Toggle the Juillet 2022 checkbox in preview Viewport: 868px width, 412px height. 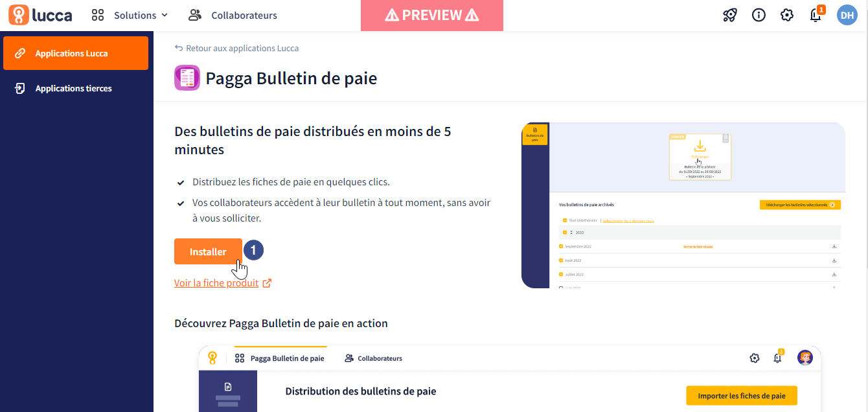click(x=561, y=274)
